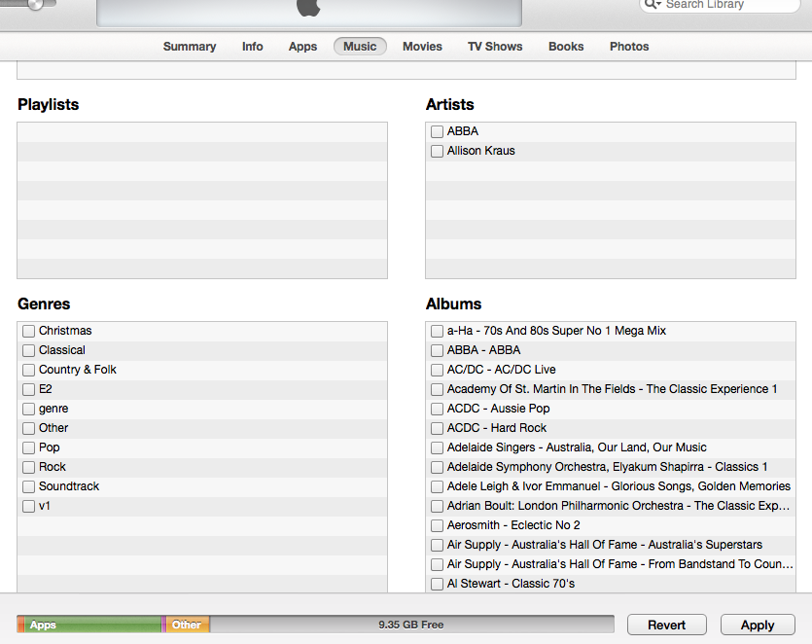812x644 pixels.
Task: Tick the ABBA - ABBA album checkbox
Action: (437, 351)
